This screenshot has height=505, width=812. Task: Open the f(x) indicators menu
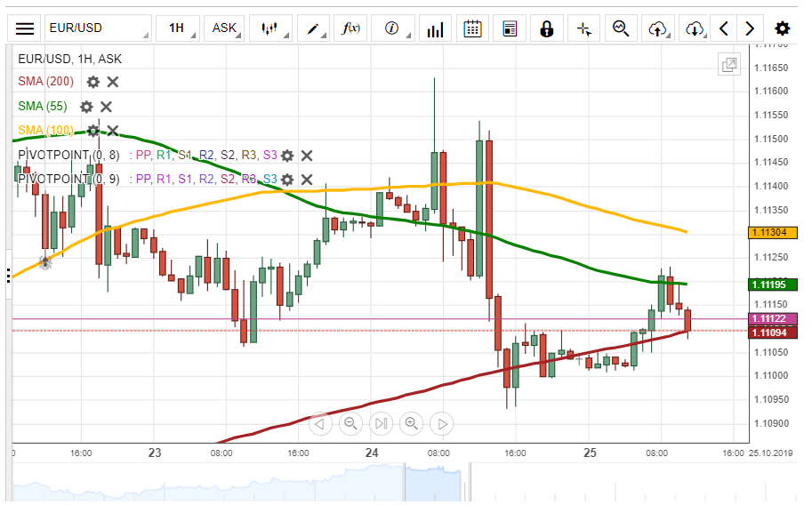[x=350, y=28]
